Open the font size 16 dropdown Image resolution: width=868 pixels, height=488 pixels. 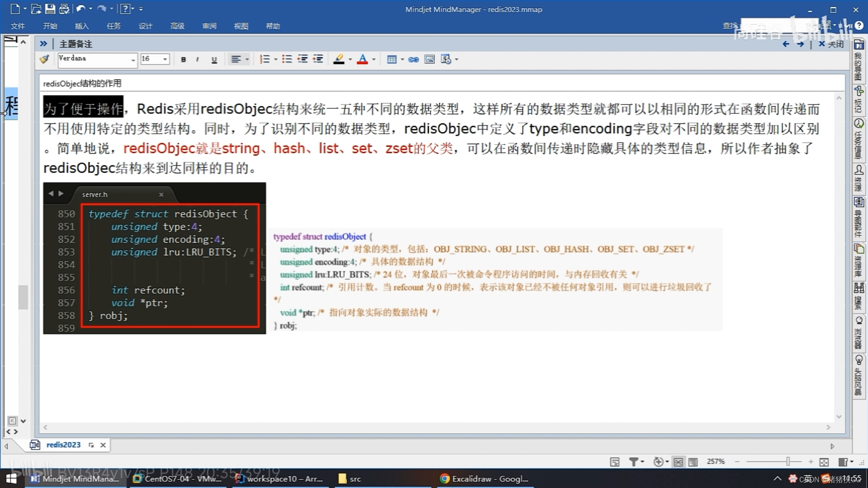click(165, 59)
